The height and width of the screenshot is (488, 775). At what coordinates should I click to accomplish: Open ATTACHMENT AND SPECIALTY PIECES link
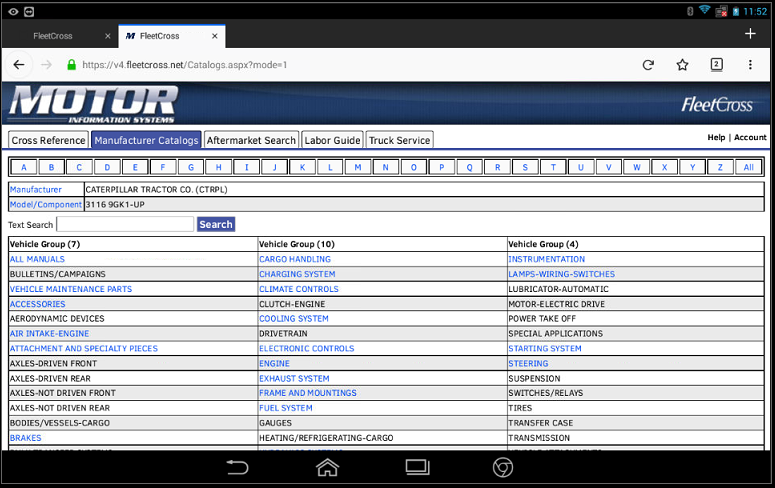pyautogui.click(x=84, y=349)
